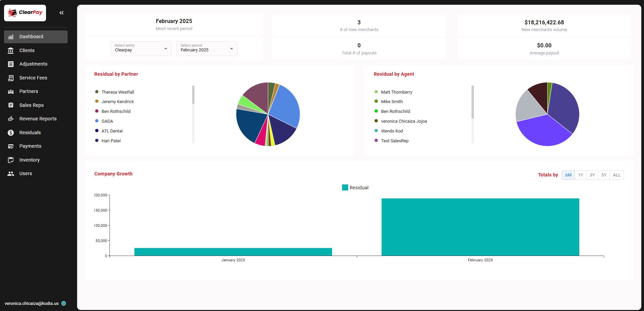Click the Adjustments list icon
The width and height of the screenshot is (644, 311).
click(11, 64)
